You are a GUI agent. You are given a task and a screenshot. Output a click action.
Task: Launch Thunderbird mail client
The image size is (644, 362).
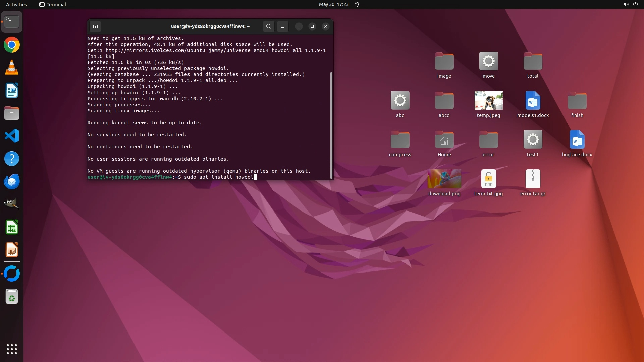[x=12, y=182]
